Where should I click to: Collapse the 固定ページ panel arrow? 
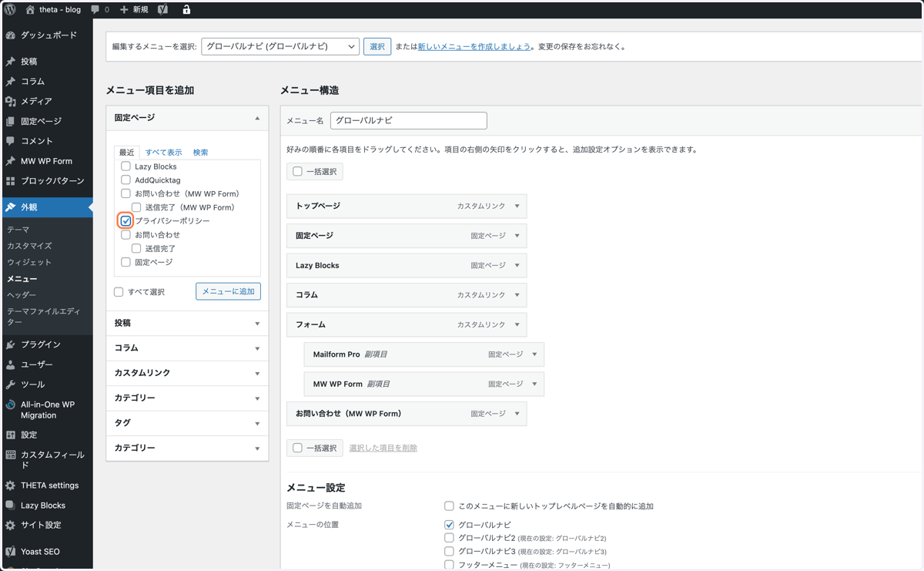click(257, 118)
